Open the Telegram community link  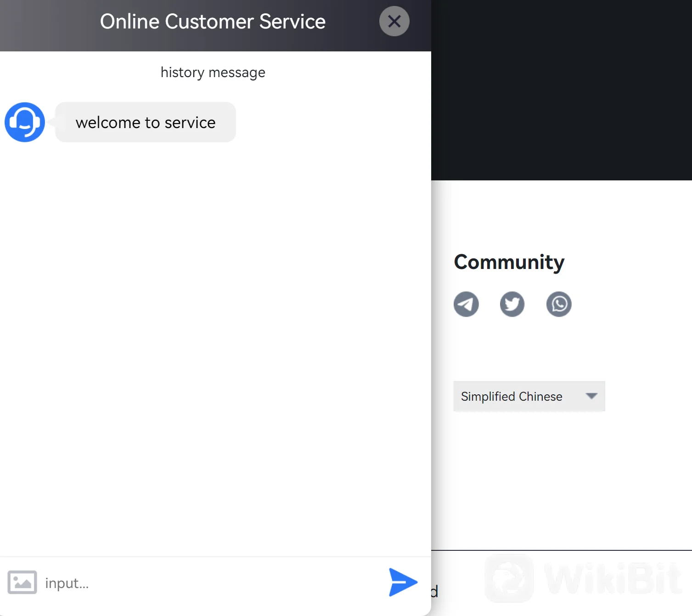click(x=466, y=304)
